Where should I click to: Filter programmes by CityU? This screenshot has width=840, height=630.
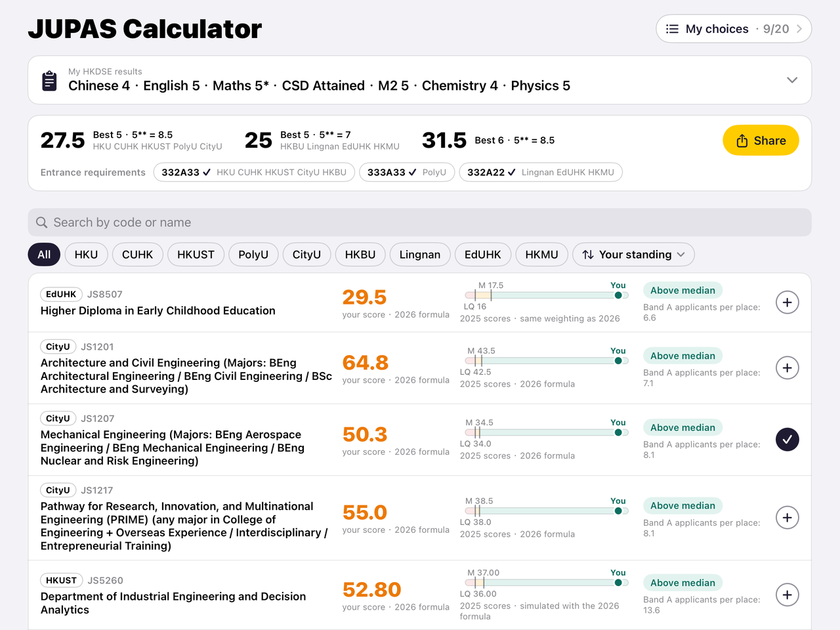306,255
